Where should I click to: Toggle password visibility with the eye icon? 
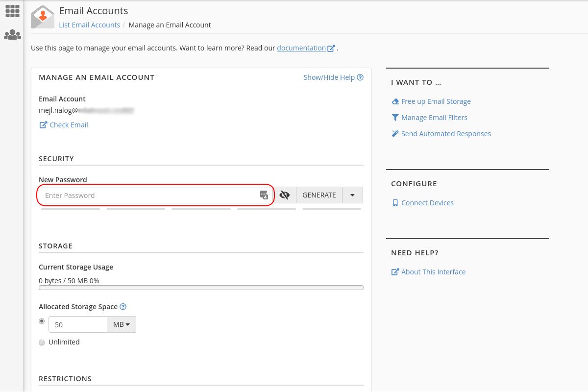[x=285, y=195]
